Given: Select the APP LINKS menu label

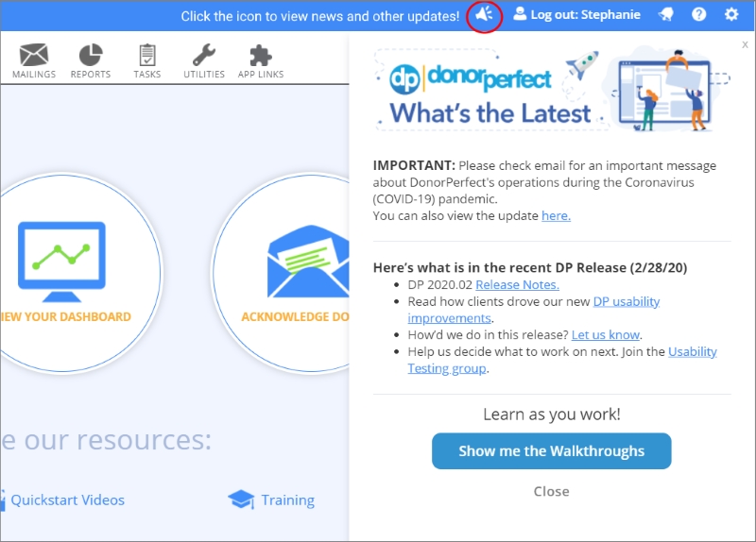Looking at the screenshot, I should [261, 75].
